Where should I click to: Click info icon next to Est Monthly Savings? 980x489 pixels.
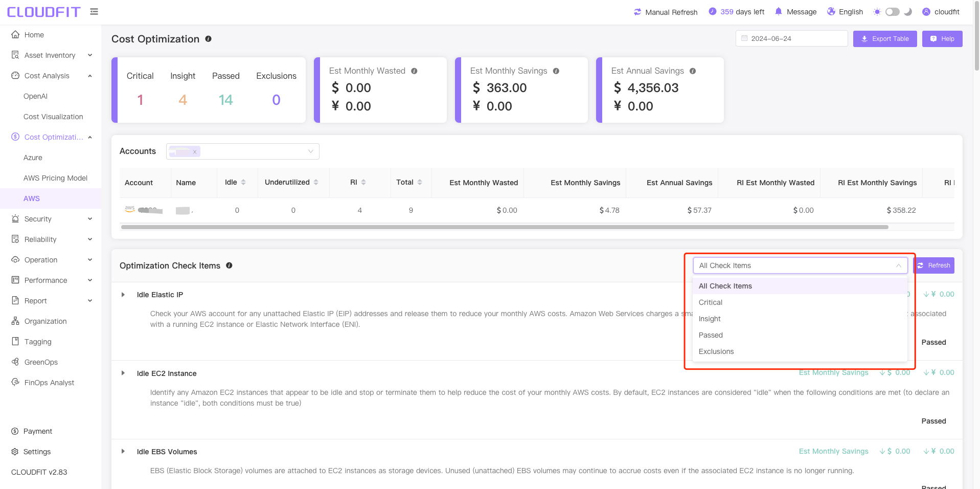click(x=556, y=71)
